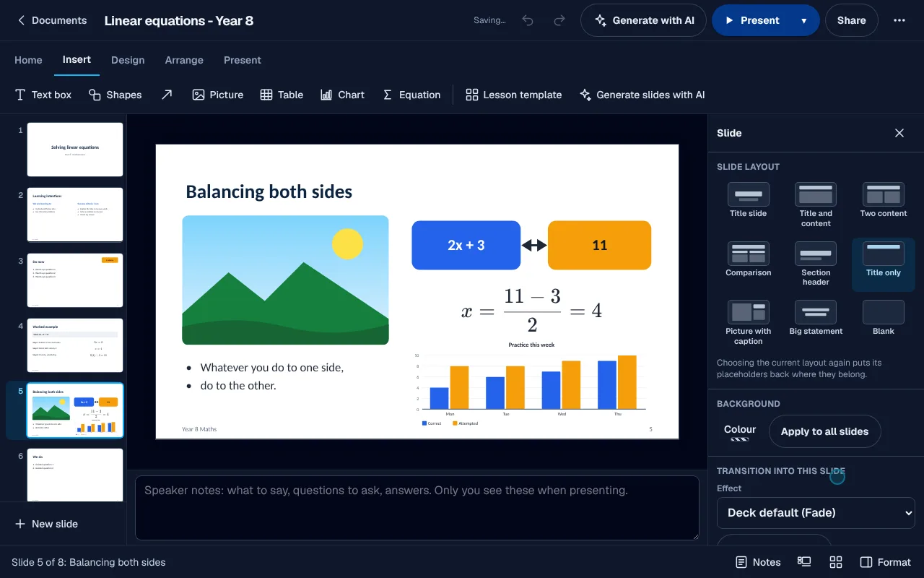Expand the Present button dropdown arrow
The image size is (924, 578).
pyautogui.click(x=803, y=20)
